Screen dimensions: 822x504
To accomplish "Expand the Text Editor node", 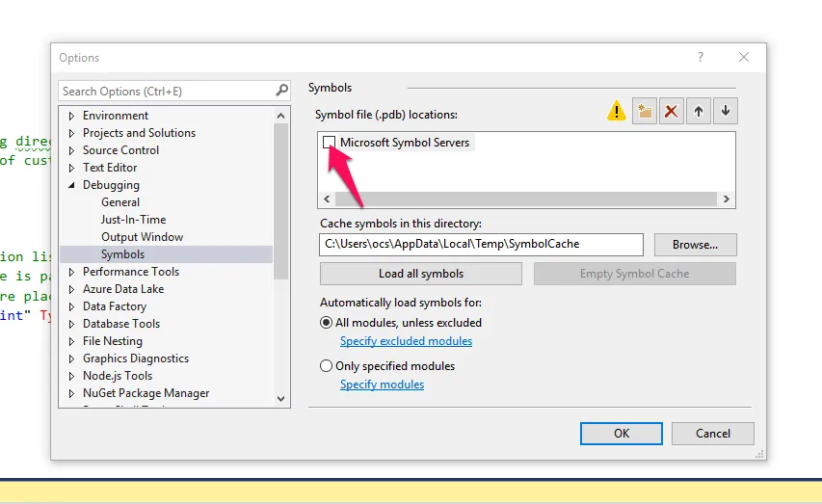I will click(72, 168).
